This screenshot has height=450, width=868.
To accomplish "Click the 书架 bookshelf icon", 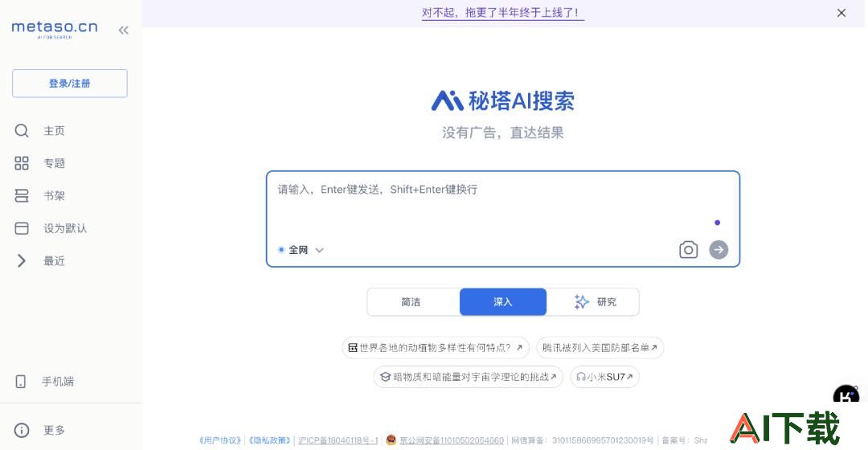I will click(22, 196).
